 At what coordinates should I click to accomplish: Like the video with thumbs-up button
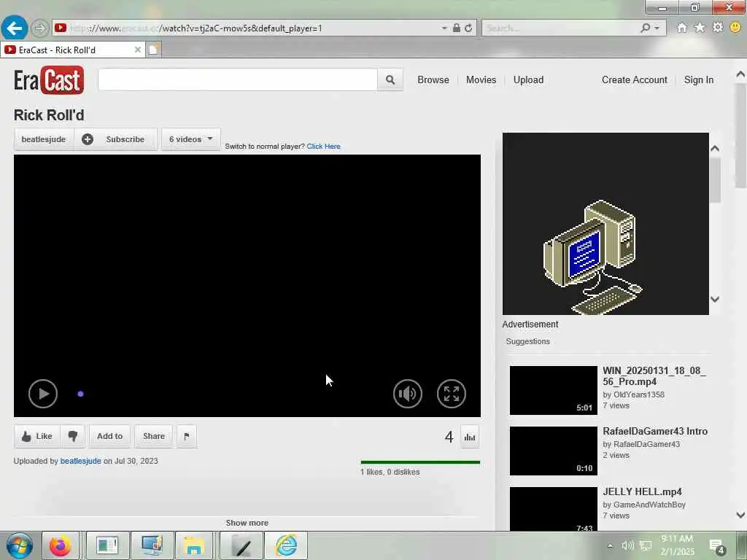tap(37, 436)
